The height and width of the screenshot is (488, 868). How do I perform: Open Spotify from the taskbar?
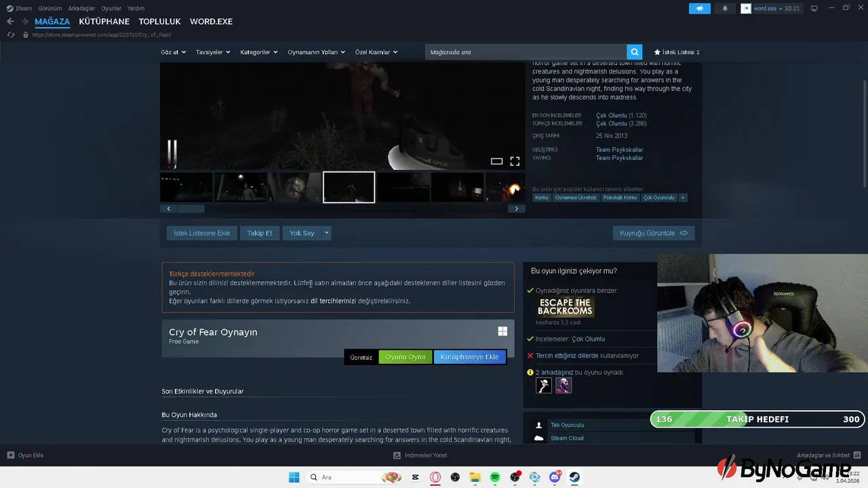495,477
